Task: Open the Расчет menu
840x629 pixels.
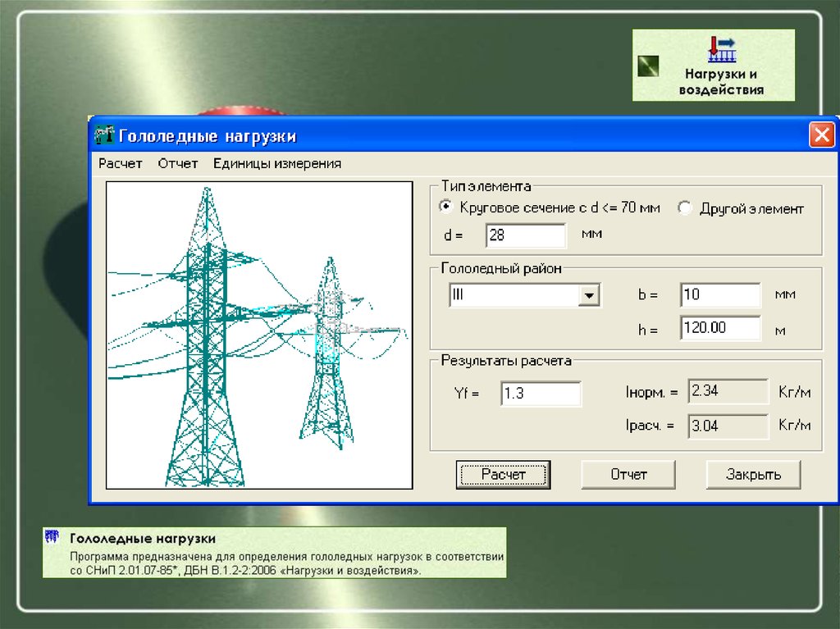Action: pyautogui.click(x=121, y=163)
